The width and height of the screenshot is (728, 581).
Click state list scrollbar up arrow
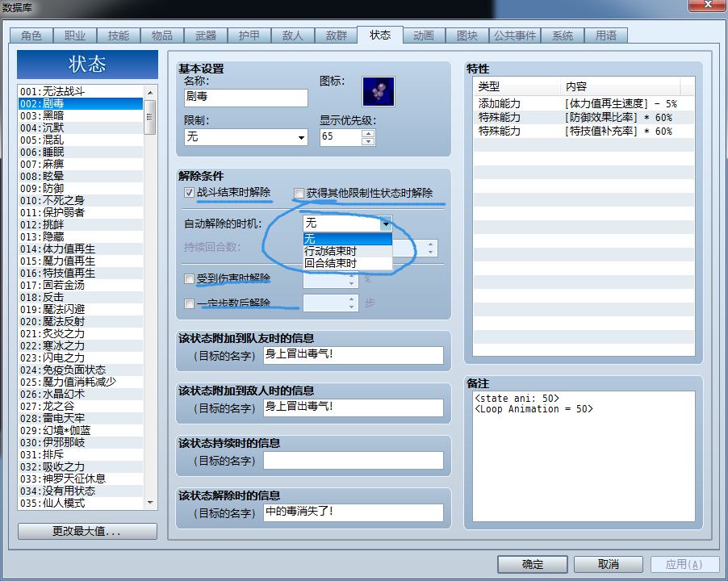pos(150,92)
